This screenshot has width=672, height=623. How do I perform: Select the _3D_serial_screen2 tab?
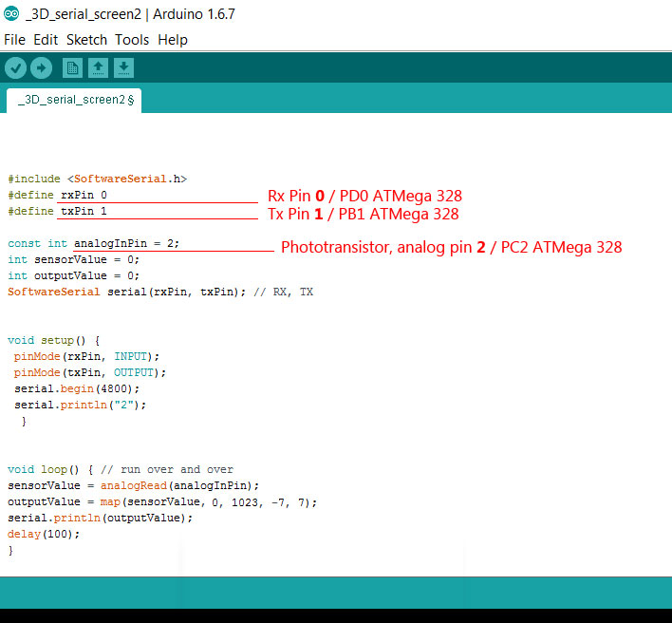(74, 101)
